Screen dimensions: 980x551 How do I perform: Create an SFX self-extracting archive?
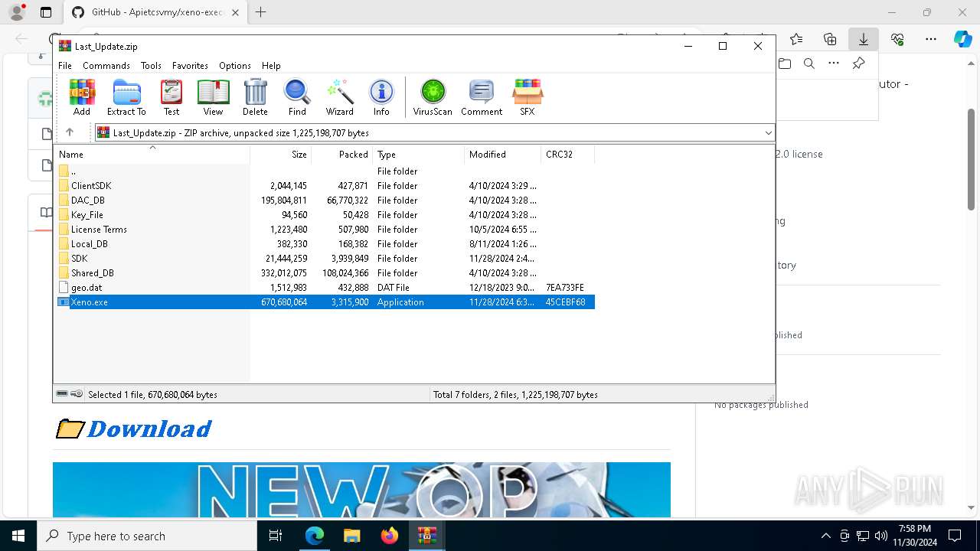(528, 97)
